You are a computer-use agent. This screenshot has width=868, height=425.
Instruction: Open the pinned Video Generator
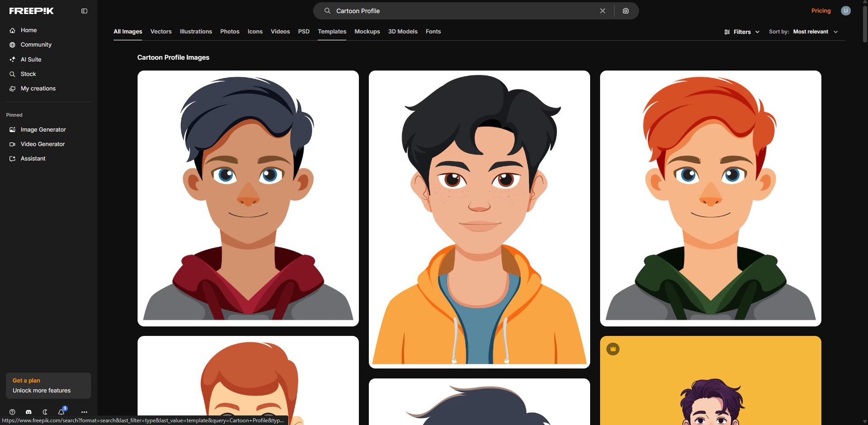coord(43,144)
